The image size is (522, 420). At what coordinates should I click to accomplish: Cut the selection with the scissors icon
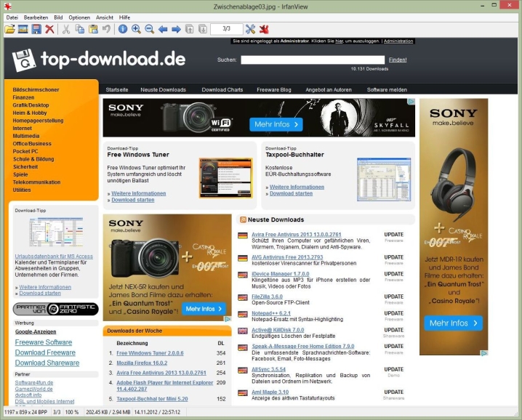pyautogui.click(x=66, y=29)
